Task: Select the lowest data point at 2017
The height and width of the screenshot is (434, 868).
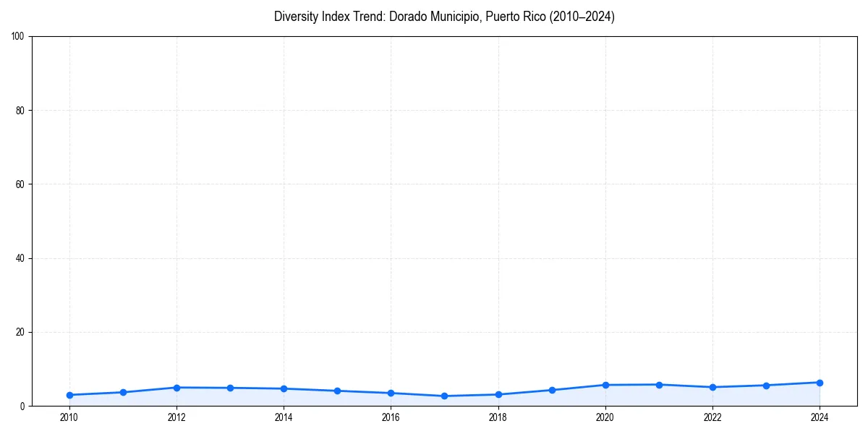Action: click(443, 396)
